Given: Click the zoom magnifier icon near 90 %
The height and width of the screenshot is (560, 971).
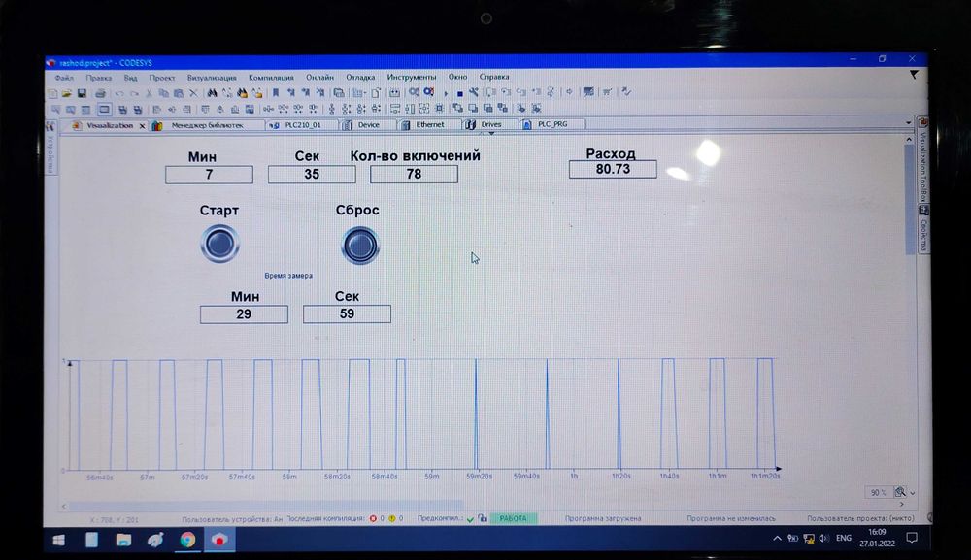Looking at the screenshot, I should [x=900, y=492].
